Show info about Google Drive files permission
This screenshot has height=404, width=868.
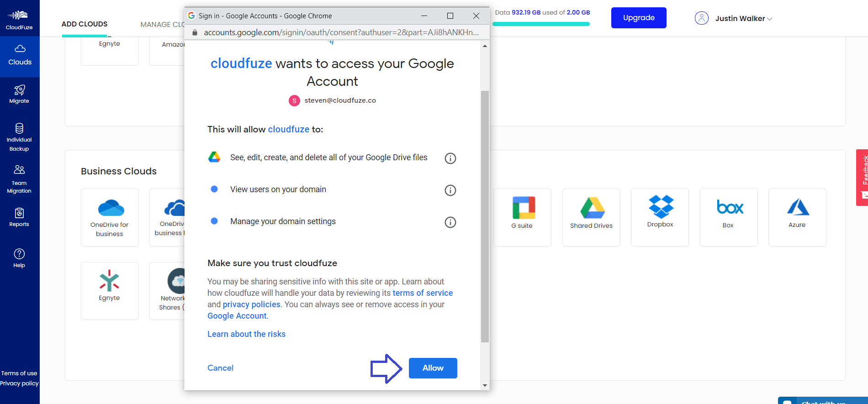point(450,158)
